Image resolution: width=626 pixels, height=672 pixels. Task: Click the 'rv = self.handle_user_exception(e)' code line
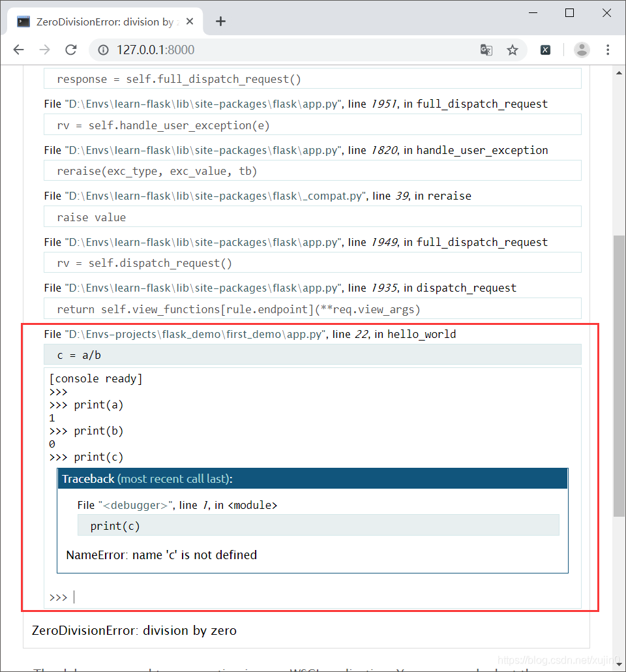tap(312, 125)
